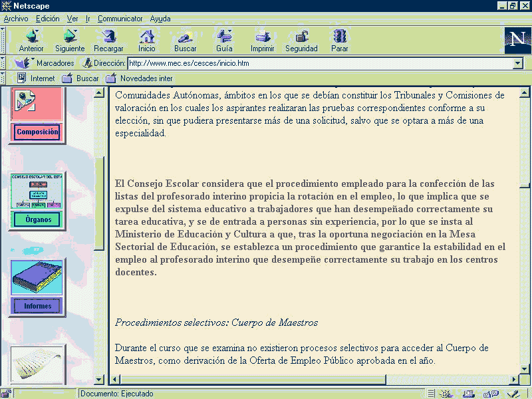Collapse the navigation toolbar using its left handle

click(3, 40)
